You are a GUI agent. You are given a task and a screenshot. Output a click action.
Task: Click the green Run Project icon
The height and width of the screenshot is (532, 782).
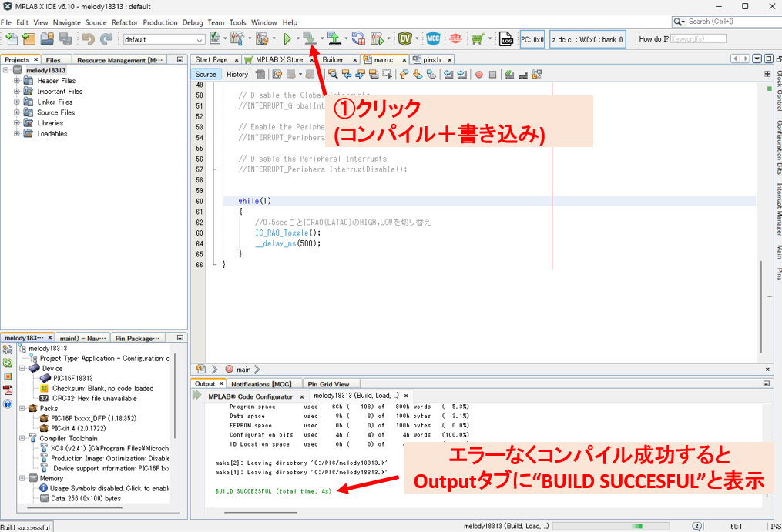point(287,38)
